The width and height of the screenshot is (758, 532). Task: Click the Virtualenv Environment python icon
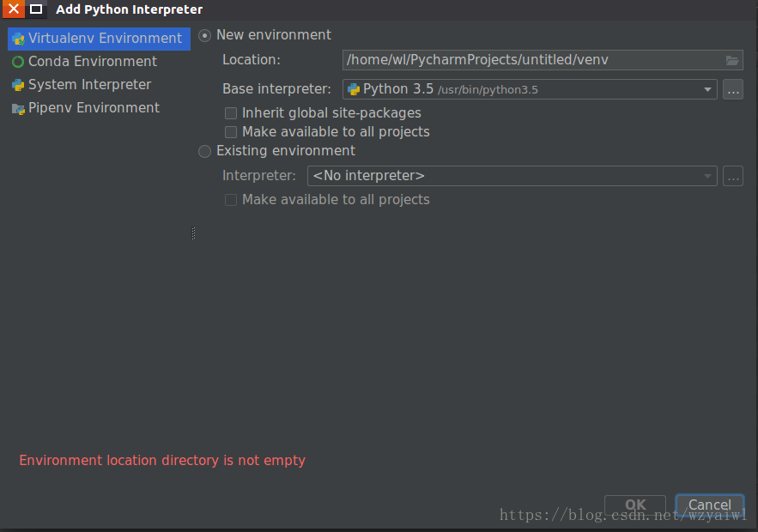[18, 39]
